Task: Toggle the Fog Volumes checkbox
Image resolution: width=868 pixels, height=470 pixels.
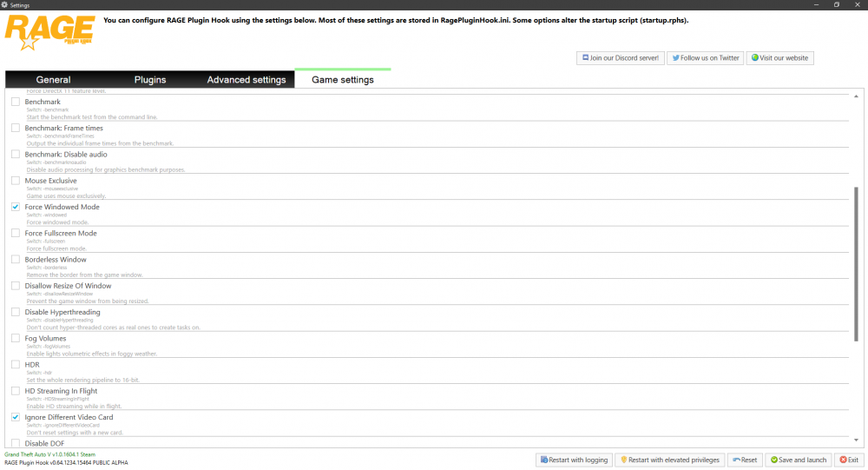Action: 16,339
